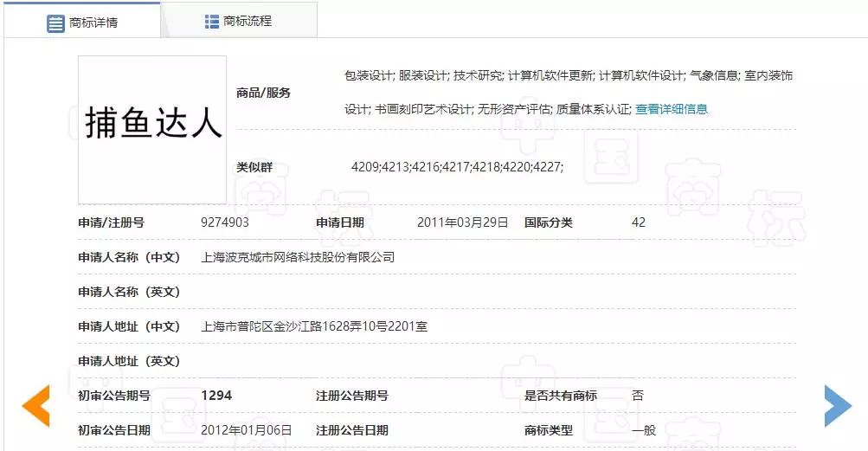868x451 pixels.
Task: Click the 否 value for shared trademark
Action: 638,396
